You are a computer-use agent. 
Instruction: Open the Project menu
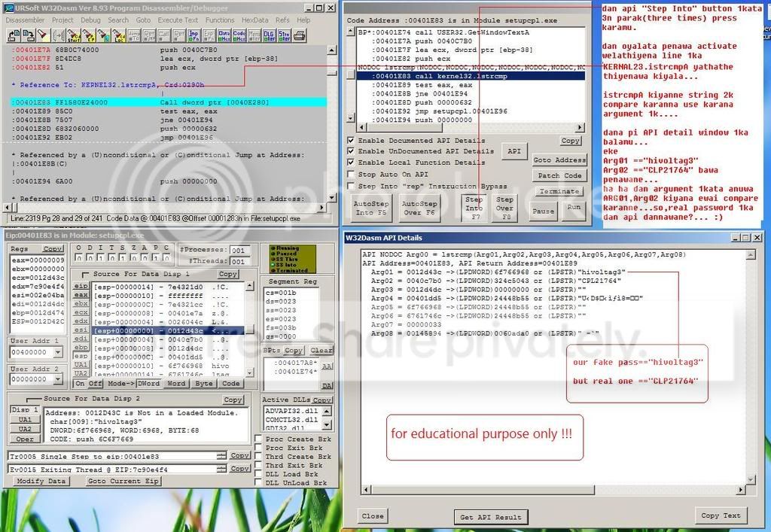tap(62, 20)
